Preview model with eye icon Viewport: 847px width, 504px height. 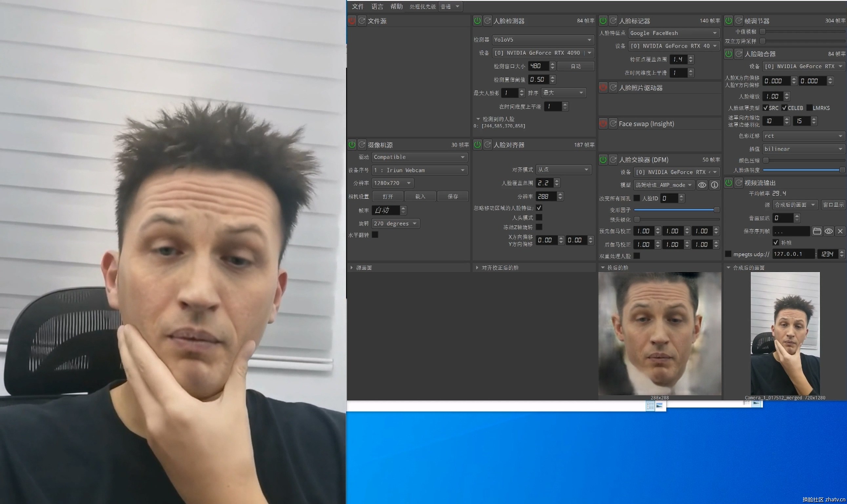[702, 185]
